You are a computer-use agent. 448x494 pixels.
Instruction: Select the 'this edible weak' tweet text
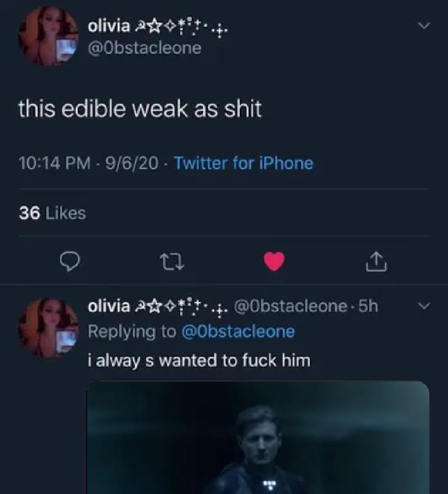pos(140,109)
